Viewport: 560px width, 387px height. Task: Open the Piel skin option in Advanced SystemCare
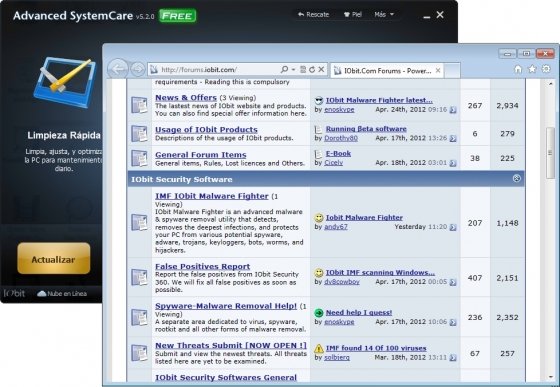352,15
